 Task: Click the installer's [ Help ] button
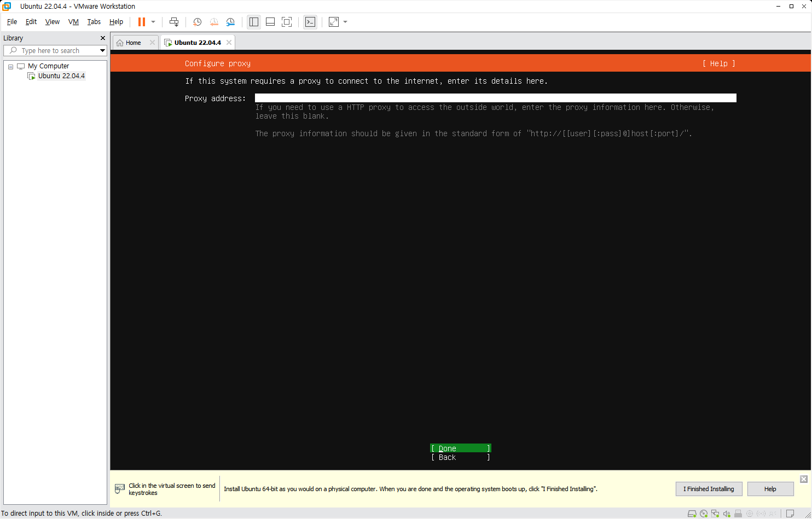[718, 63]
